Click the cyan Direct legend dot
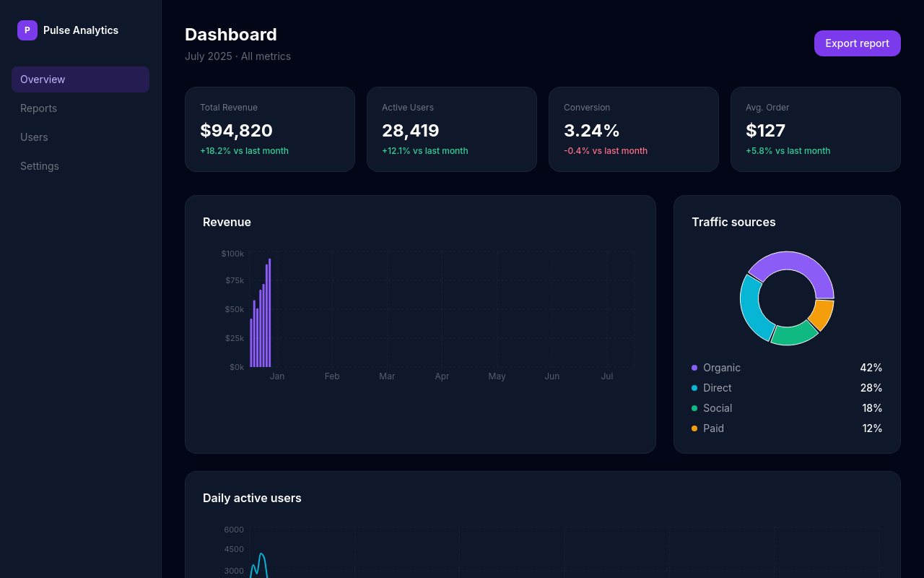The width and height of the screenshot is (924, 578). (694, 388)
